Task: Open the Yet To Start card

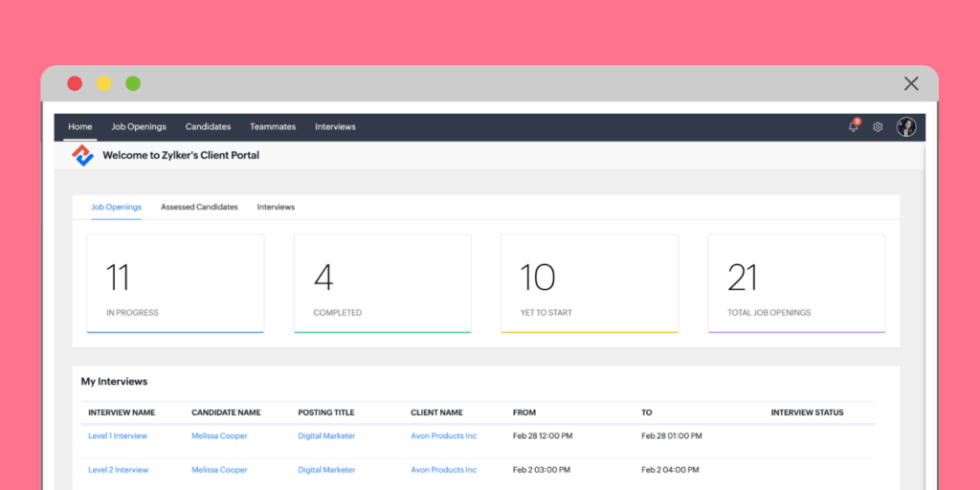Action: coord(590,283)
